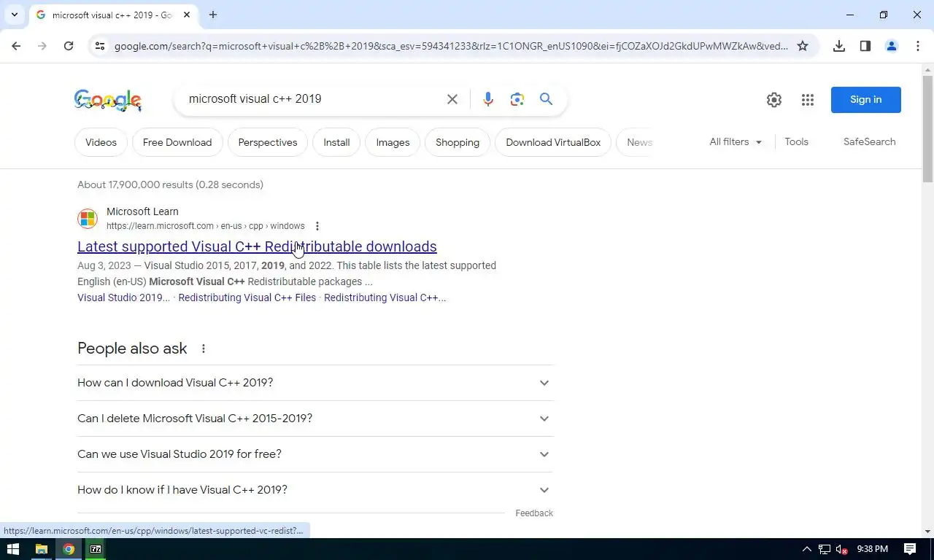Select the Free Download filter chip

[x=177, y=142]
